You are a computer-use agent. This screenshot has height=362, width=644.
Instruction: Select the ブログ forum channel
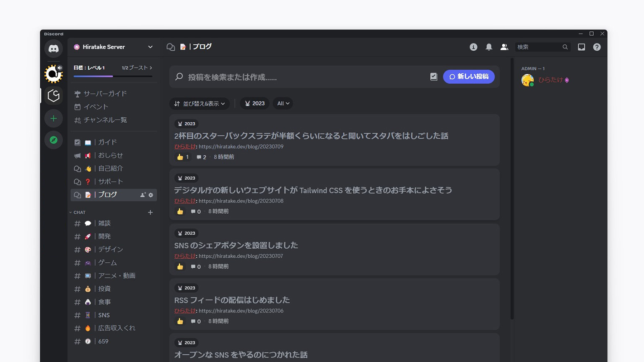click(x=114, y=195)
